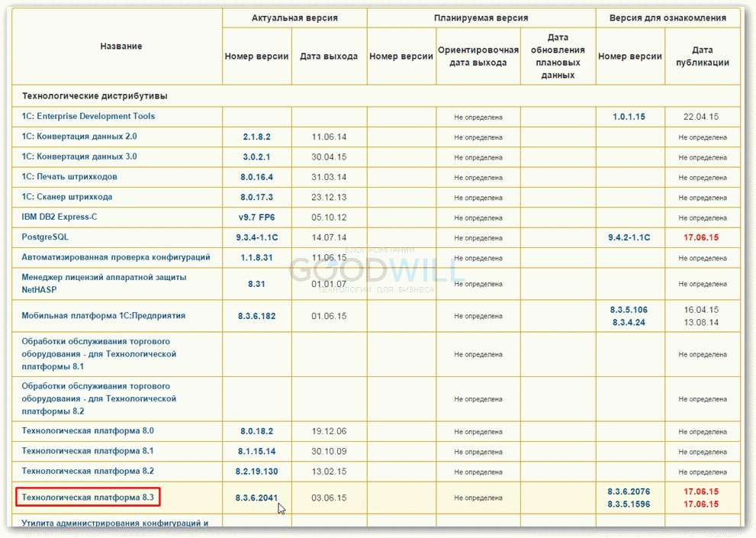Open 1С: Конвертация данных 3.0 link

point(79,156)
